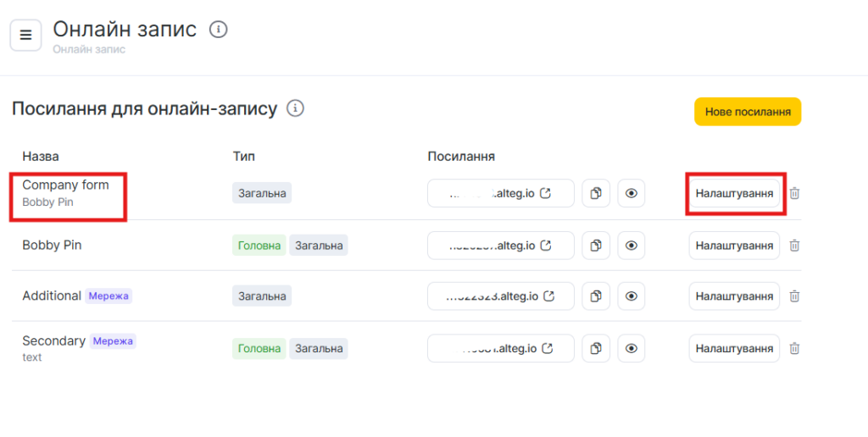The height and width of the screenshot is (437, 868).
Task: Open the Additional alteg.io link
Action: click(501, 296)
